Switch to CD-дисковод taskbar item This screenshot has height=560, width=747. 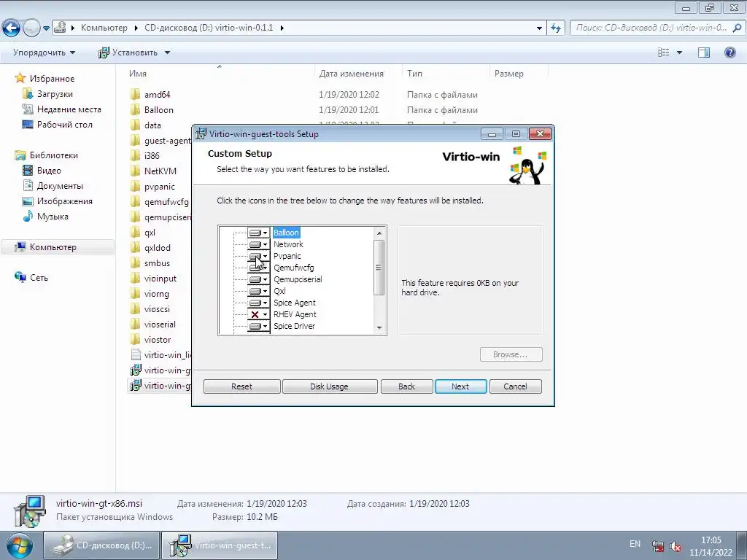coord(102,545)
